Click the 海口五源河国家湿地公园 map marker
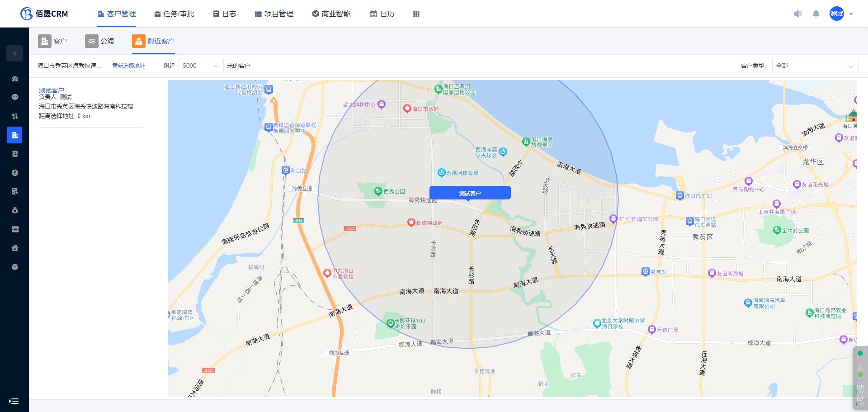This screenshot has height=412, width=868. [438, 89]
